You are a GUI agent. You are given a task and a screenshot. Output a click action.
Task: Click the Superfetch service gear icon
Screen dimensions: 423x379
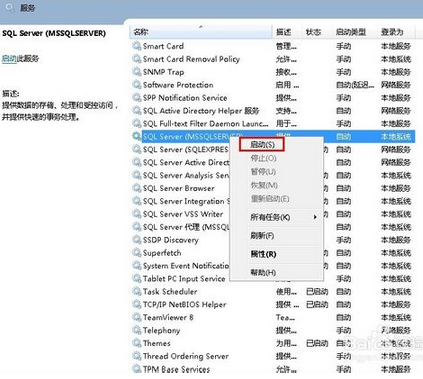137,253
